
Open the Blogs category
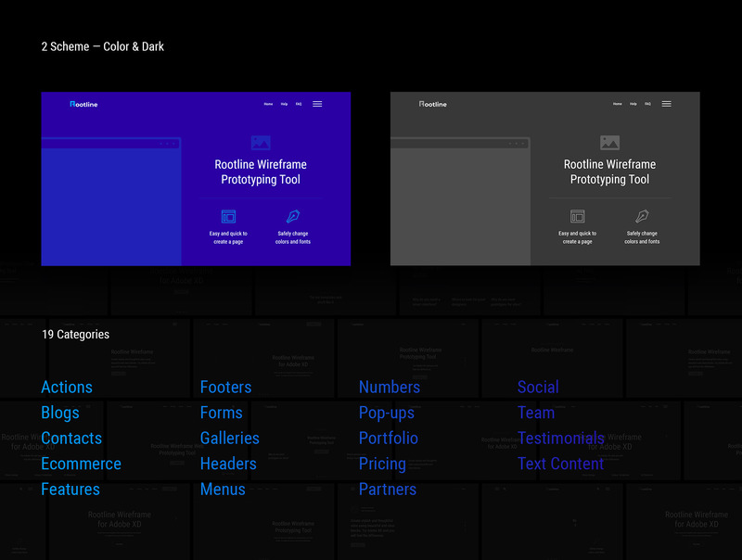tap(60, 413)
